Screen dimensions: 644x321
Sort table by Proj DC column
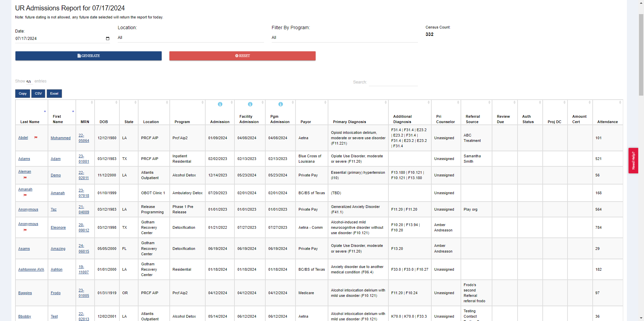[x=555, y=112]
